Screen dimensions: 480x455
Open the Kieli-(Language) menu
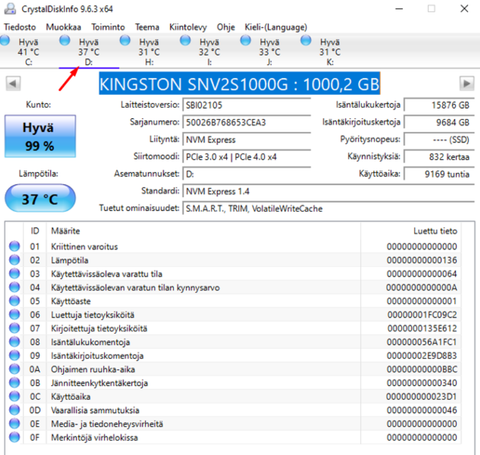pos(276,27)
